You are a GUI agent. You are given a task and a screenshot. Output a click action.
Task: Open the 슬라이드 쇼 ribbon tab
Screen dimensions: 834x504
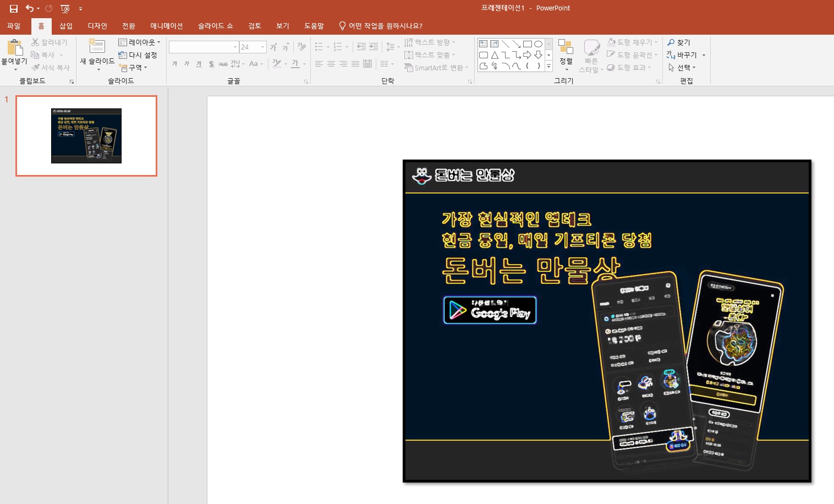pyautogui.click(x=216, y=26)
